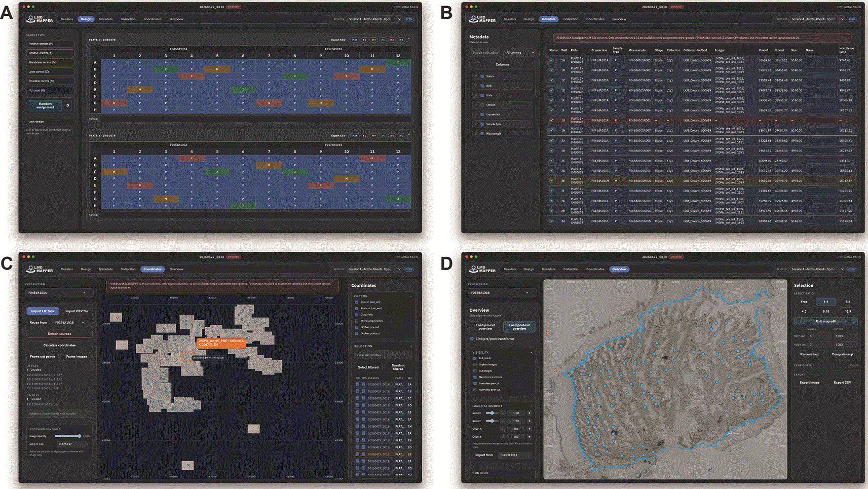Screen dimensions: 868x489
Task: Adjust the Scale X slider in panel D
Action: click(x=492, y=413)
